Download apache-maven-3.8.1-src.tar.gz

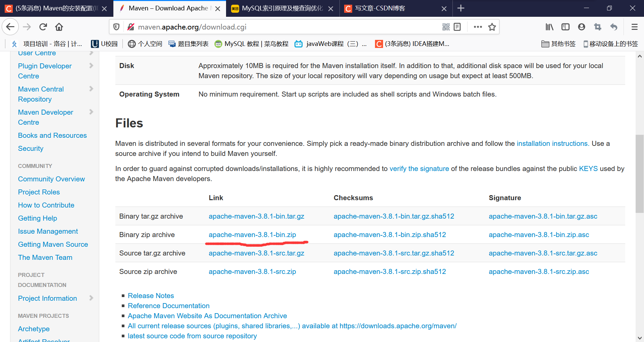(x=256, y=253)
